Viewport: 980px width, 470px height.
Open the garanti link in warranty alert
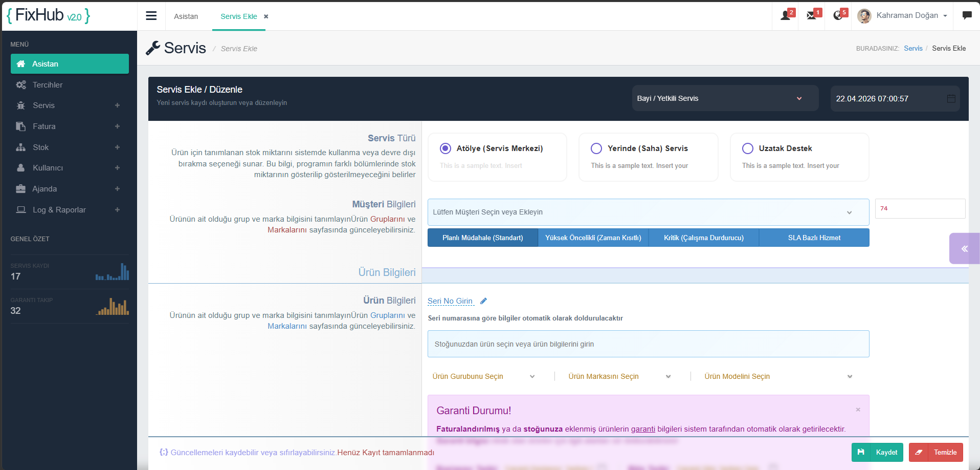[x=643, y=429]
